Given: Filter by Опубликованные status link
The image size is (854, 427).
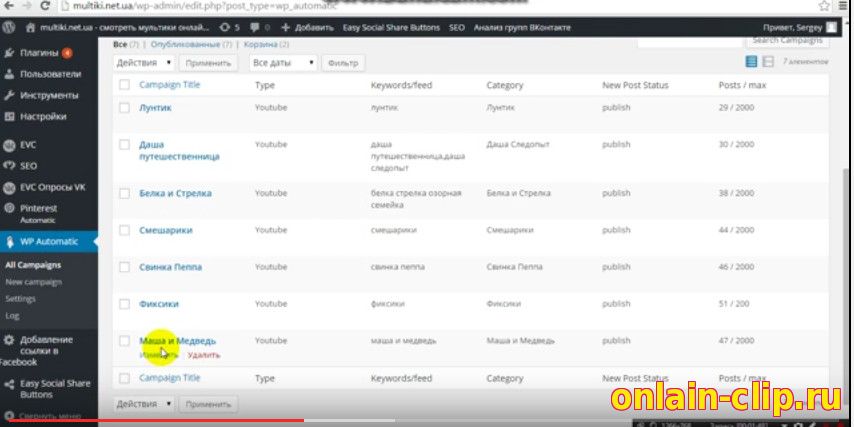Looking at the screenshot, I should (x=186, y=44).
